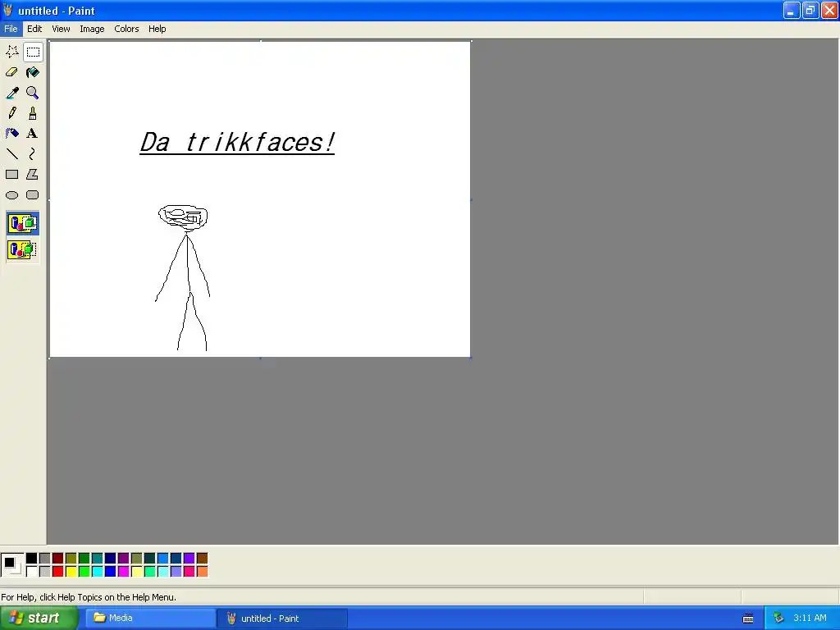Pick the bright green swatch
Image resolution: width=840 pixels, height=630 pixels.
(84, 572)
